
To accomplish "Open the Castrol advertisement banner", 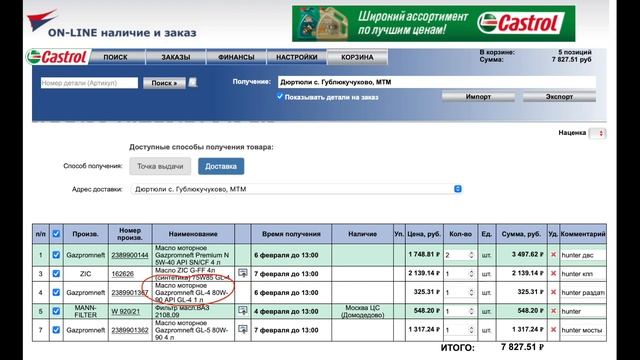I will [433, 23].
